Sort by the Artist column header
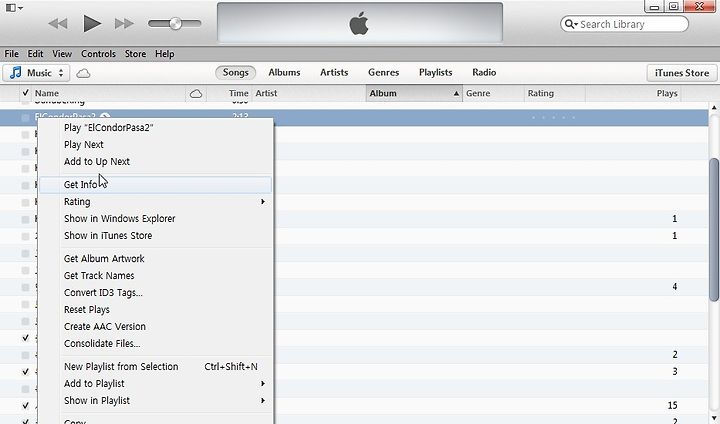This screenshot has width=720, height=424. click(x=309, y=93)
